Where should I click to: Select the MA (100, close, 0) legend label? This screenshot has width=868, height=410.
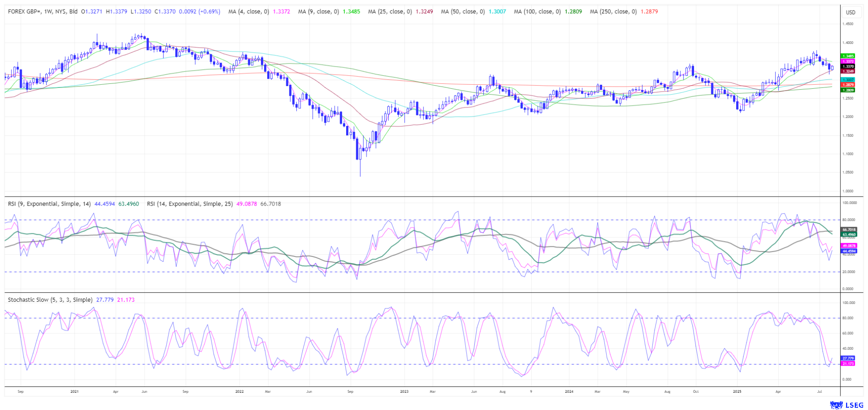pyautogui.click(x=537, y=12)
